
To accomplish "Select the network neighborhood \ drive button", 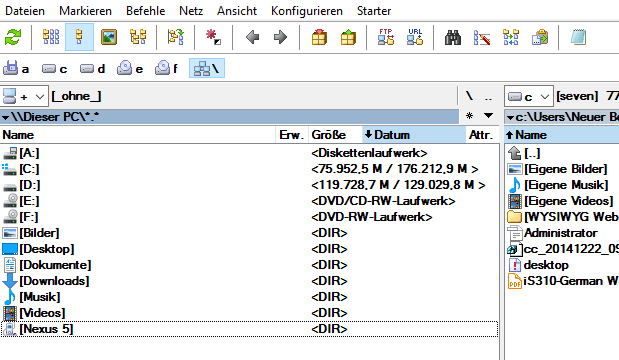I will (x=207, y=68).
